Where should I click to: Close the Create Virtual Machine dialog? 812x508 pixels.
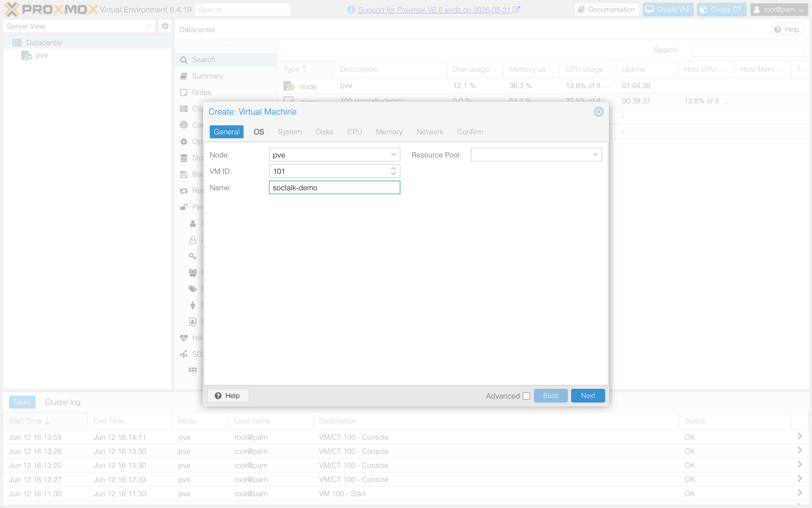[x=599, y=112]
